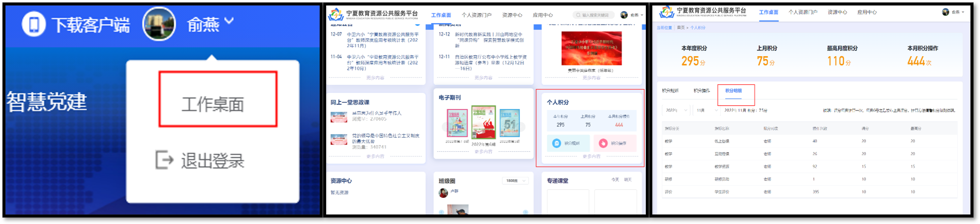This screenshot has height=224, width=980.
Task: Click the pink 积分操作 icon in 个人积分 card
Action: coord(603,143)
